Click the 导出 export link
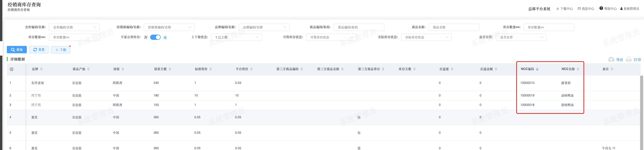The height and width of the screenshot is (150, 644). pos(620,60)
